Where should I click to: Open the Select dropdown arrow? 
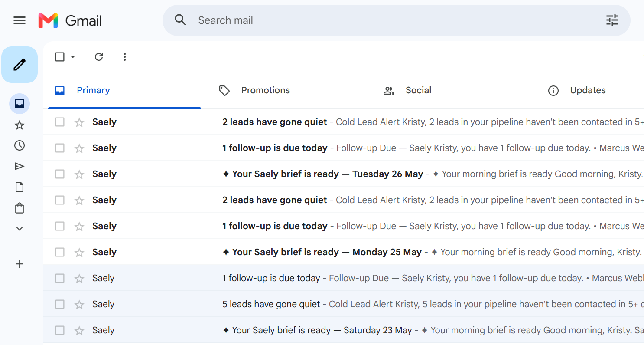click(73, 57)
